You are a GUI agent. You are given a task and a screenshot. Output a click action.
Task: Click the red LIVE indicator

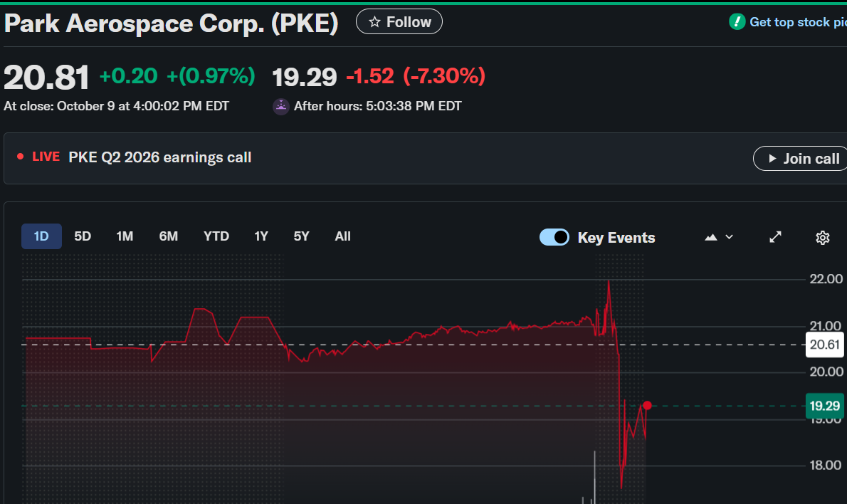[x=40, y=157]
